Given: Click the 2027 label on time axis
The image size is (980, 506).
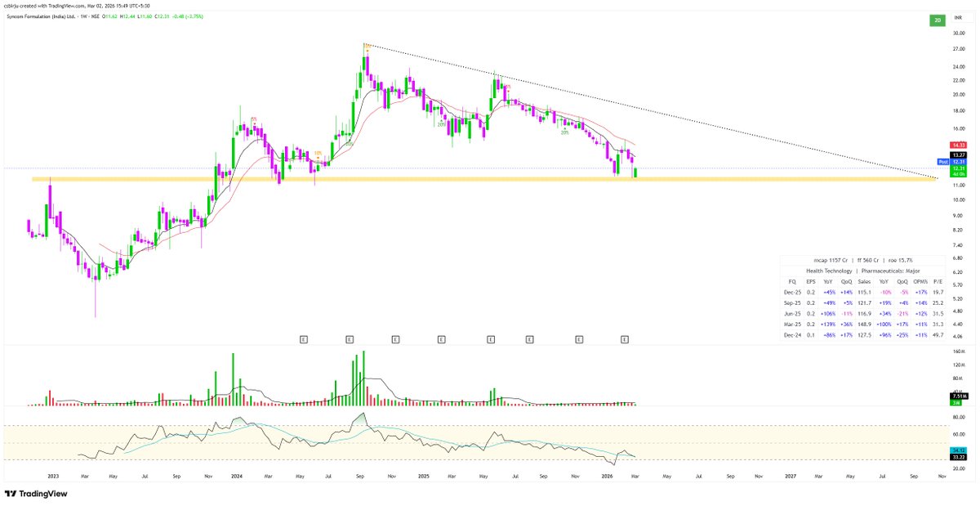Looking at the screenshot, I should pos(790,475).
